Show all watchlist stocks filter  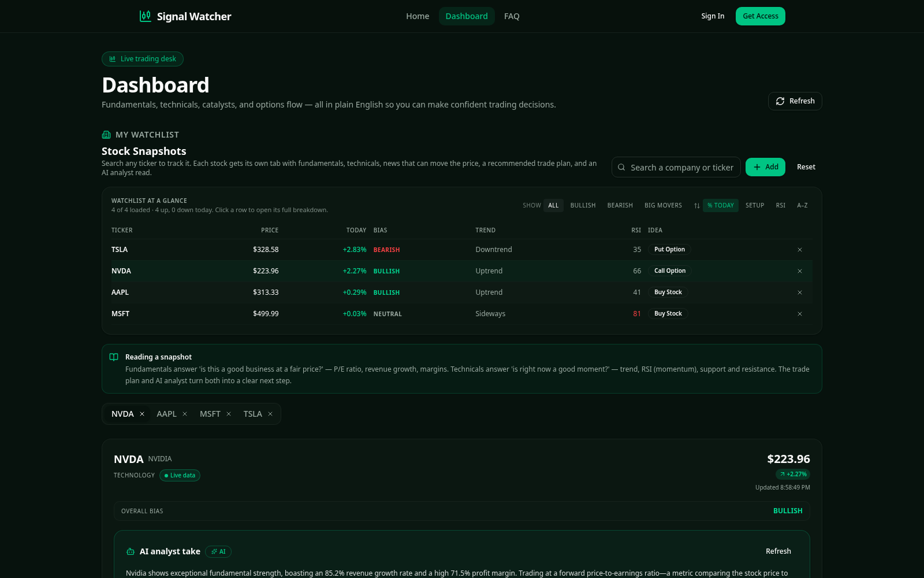553,205
